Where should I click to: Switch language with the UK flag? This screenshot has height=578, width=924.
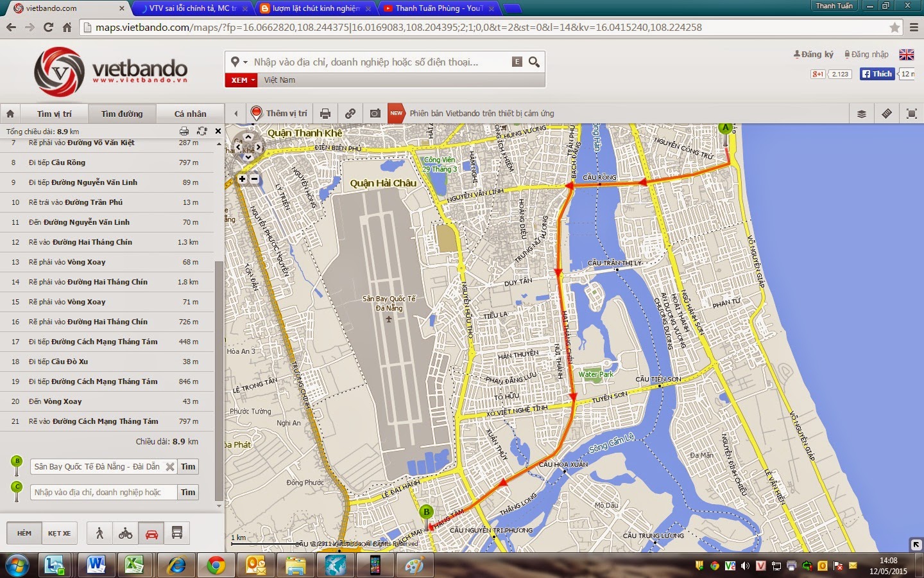(907, 55)
